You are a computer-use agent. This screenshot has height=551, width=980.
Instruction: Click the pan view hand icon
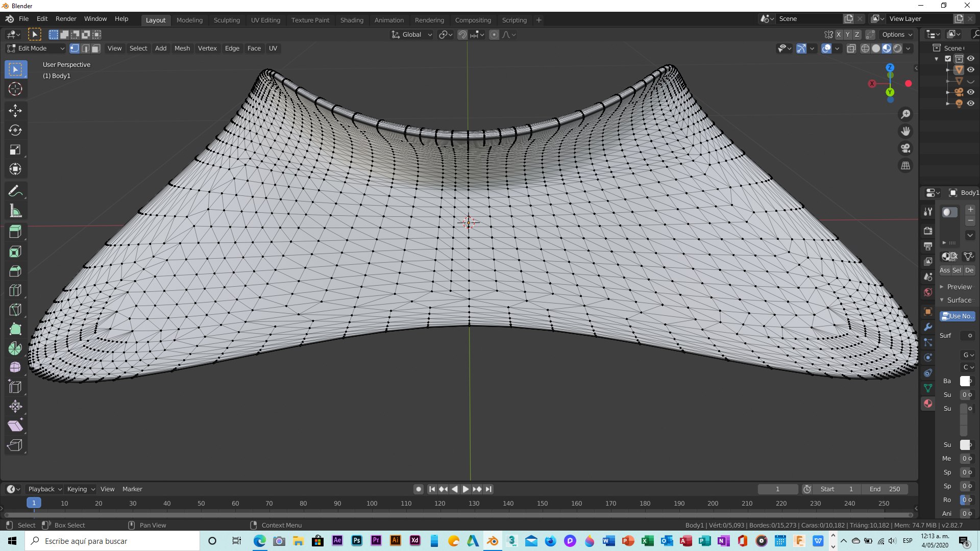click(905, 131)
